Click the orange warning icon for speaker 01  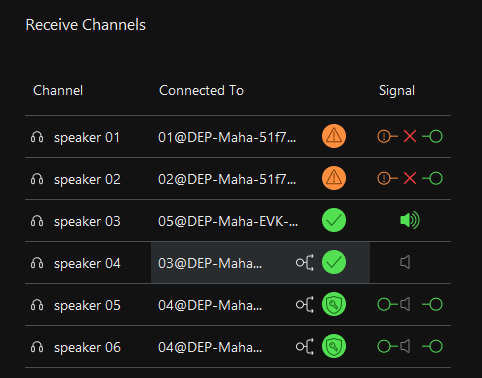click(334, 136)
